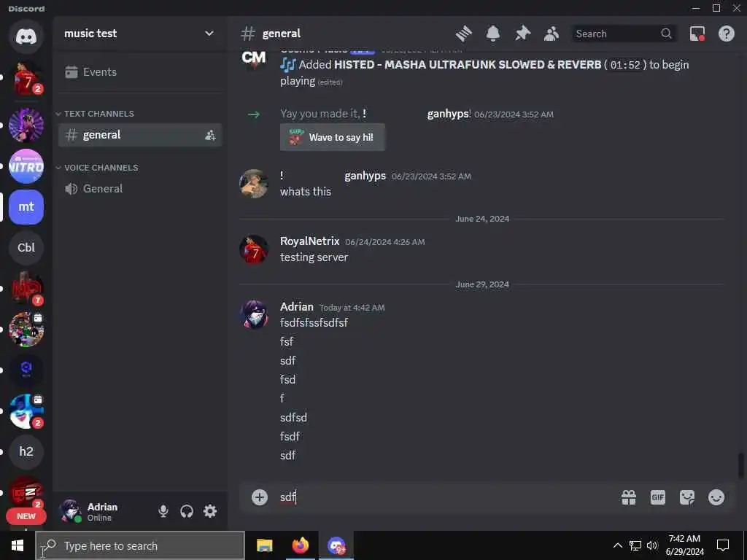Viewport: 747px width, 560px height.
Task: Open the volume control in the tray
Action: pyautogui.click(x=652, y=545)
